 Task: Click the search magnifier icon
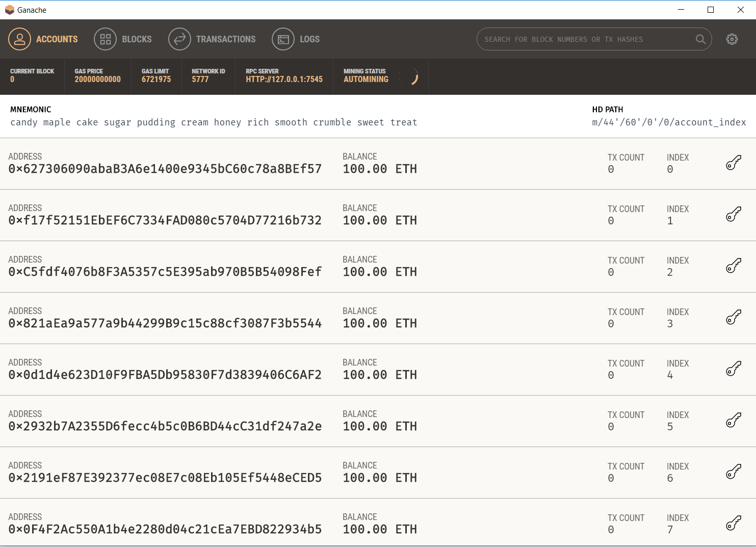tap(701, 39)
